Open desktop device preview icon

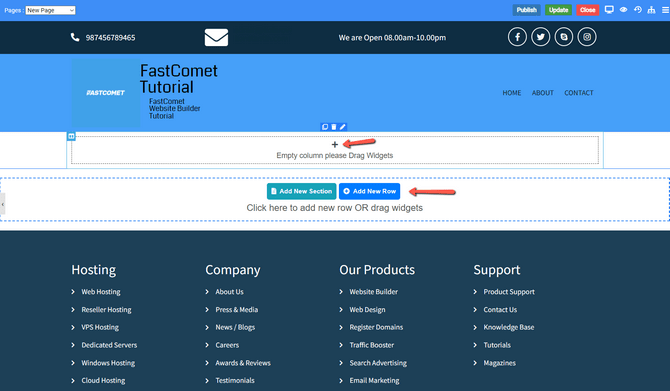[x=609, y=10]
